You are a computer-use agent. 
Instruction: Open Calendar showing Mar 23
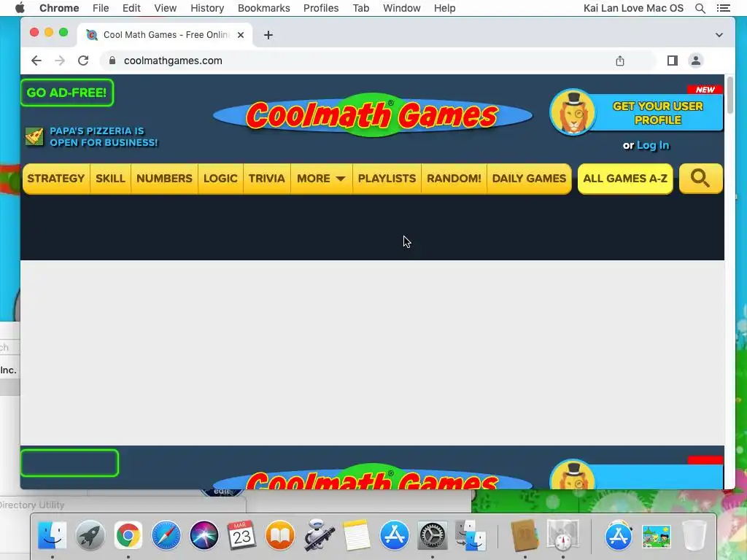point(241,535)
